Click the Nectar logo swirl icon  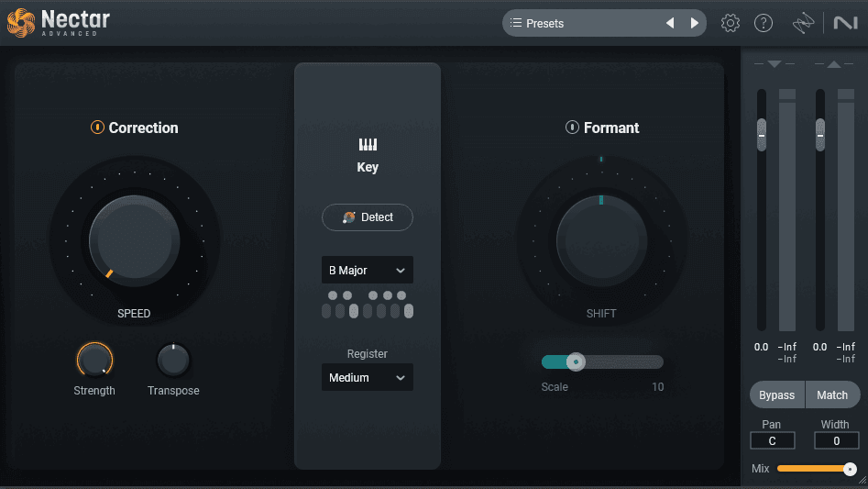[21, 23]
